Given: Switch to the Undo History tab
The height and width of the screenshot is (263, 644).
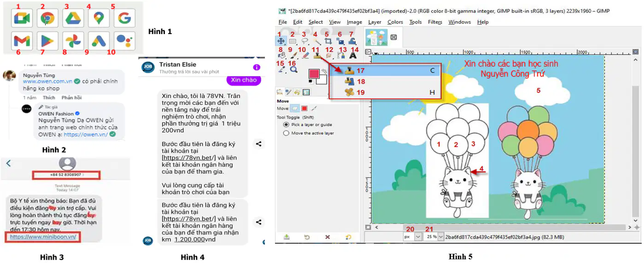Looking at the screenshot, I should (297, 92).
